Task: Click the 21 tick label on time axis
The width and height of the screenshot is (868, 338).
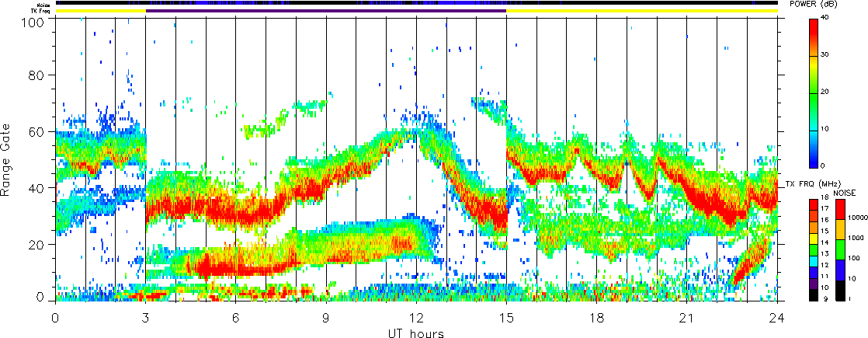Action: [x=687, y=318]
